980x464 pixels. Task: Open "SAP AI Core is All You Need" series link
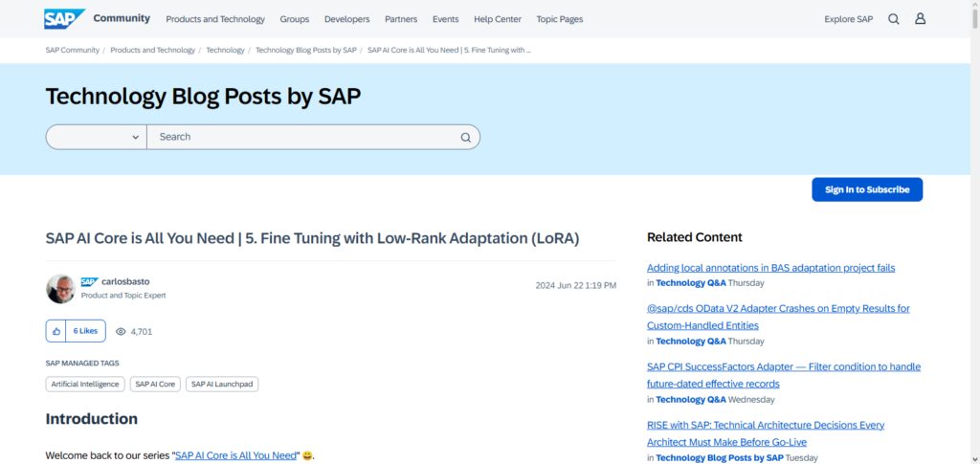pos(235,455)
